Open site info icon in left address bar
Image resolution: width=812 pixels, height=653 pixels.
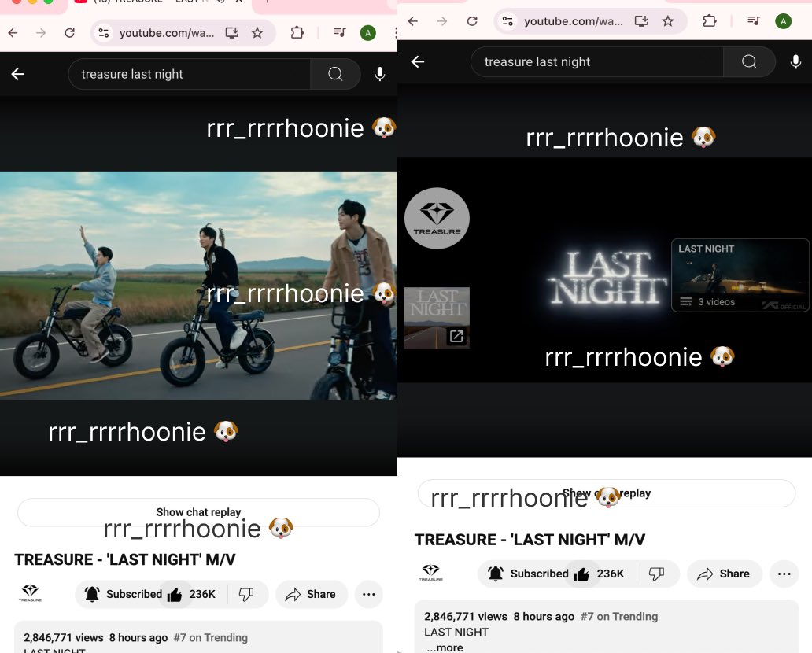point(104,33)
